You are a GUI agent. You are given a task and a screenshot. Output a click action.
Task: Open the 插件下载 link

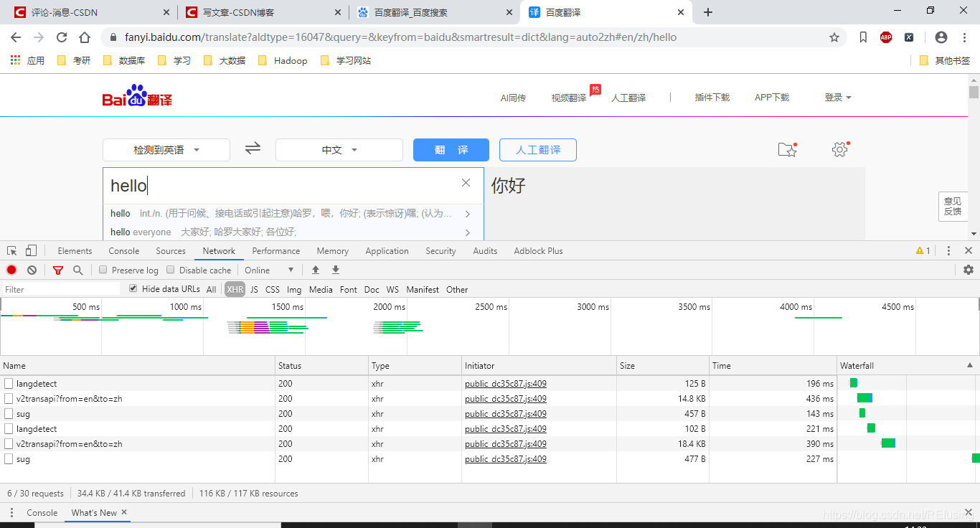[712, 97]
